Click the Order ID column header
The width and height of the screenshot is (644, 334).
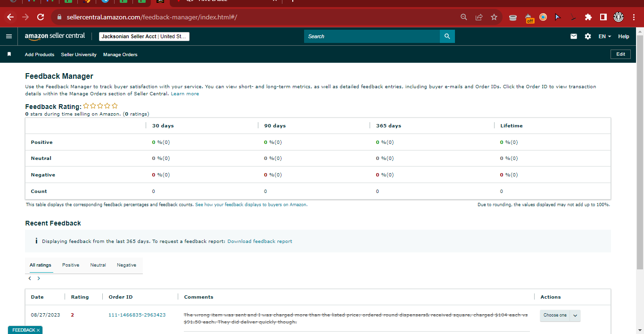121,297
